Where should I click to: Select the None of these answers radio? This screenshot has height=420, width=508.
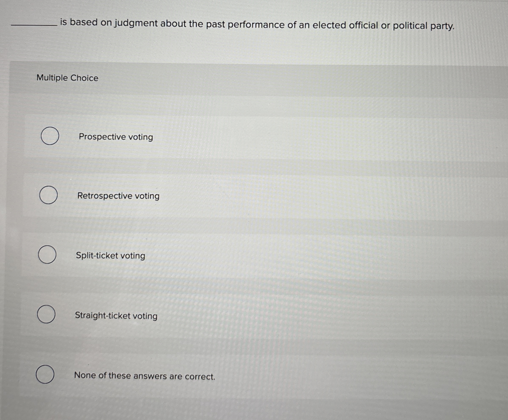click(45, 374)
